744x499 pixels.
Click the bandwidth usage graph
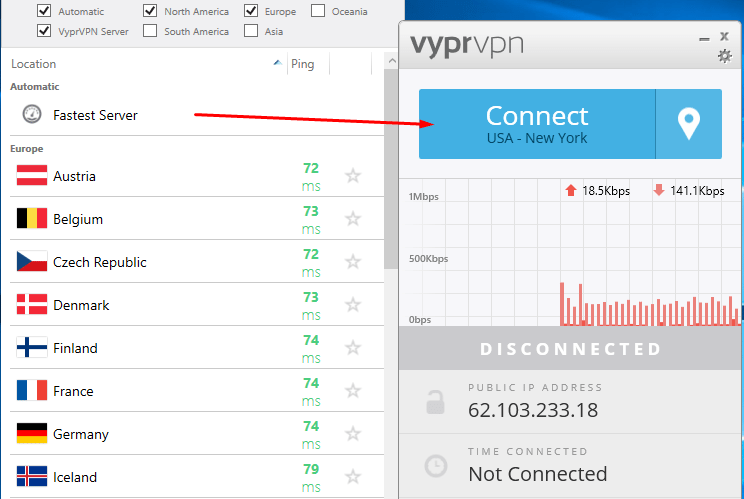click(570, 252)
